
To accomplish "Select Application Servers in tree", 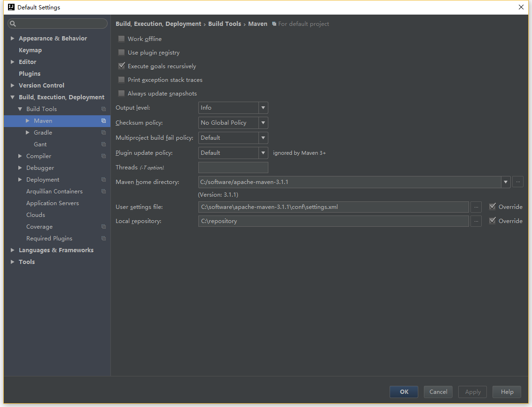I will [53, 203].
